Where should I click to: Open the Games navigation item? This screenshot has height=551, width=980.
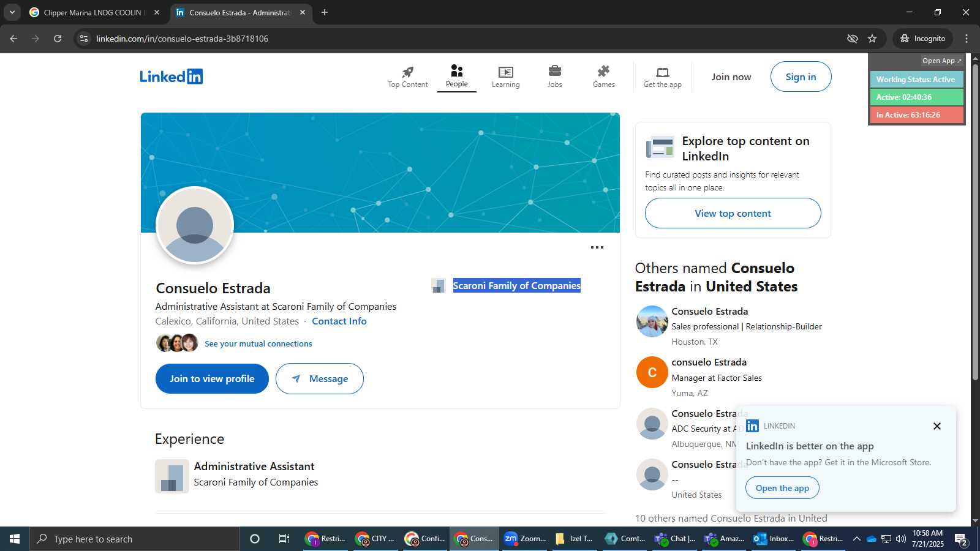click(603, 77)
